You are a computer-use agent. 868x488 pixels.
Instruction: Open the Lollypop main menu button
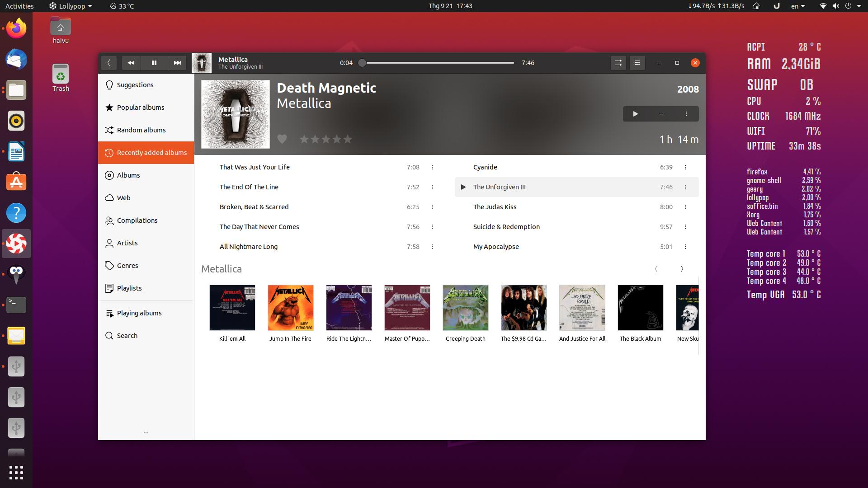tap(637, 63)
